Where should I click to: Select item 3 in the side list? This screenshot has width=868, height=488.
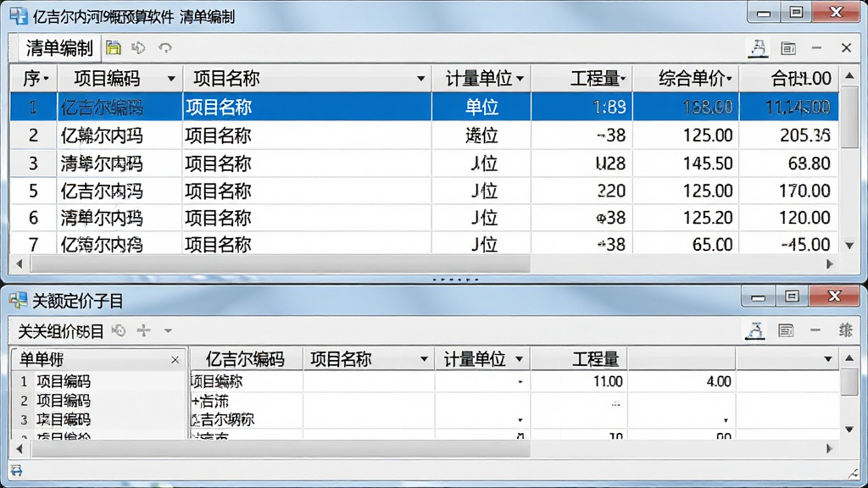(100, 419)
